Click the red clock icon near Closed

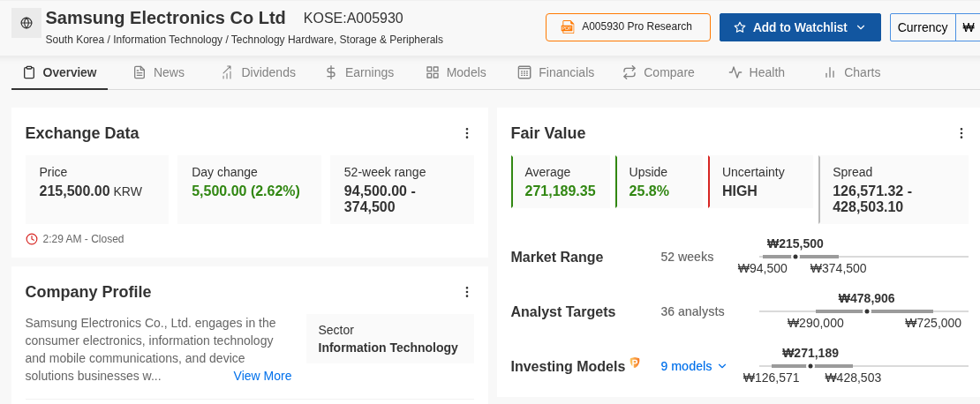(32, 238)
